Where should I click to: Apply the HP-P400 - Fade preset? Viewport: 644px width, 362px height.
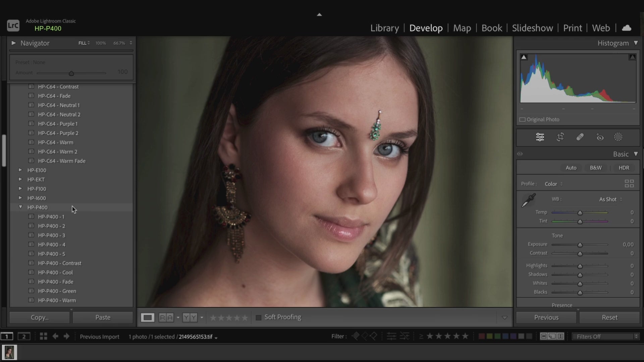56,282
